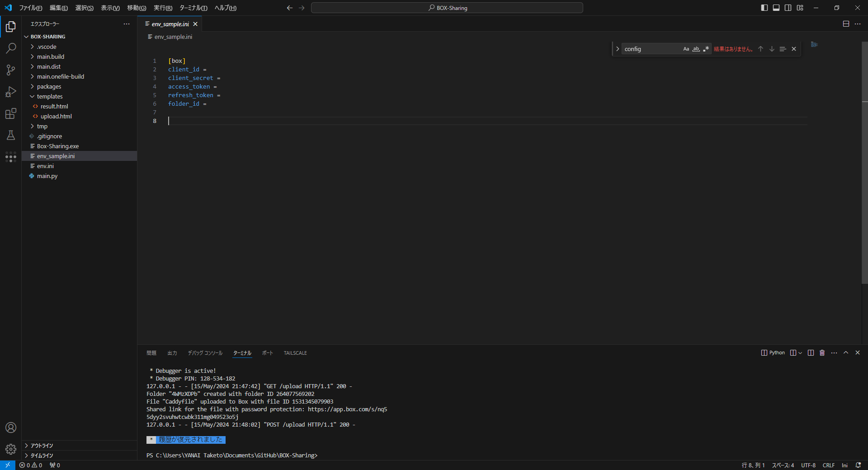
Task: Click the split editor icon
Action: [846, 24]
